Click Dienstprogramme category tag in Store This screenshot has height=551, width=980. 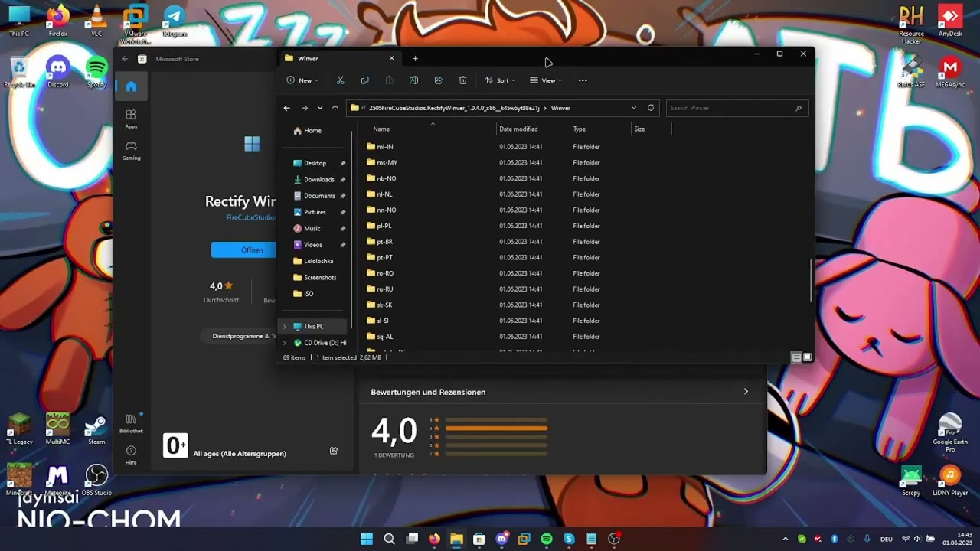[x=240, y=336]
